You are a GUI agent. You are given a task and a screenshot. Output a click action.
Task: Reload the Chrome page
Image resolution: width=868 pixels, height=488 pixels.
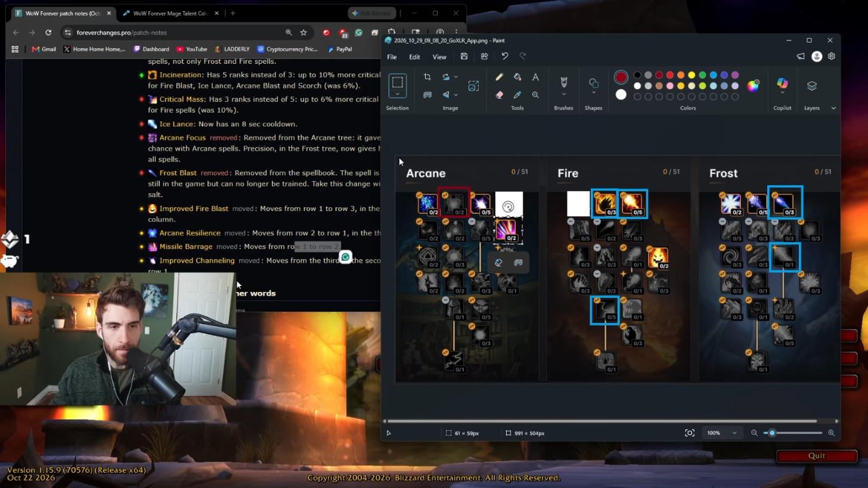pos(48,32)
